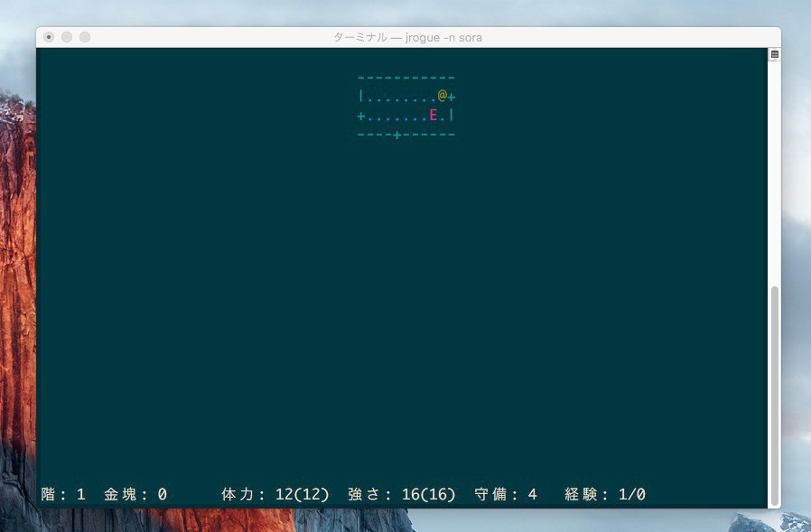This screenshot has width=811, height=532.
Task: Close the terminal window
Action: 49,37
